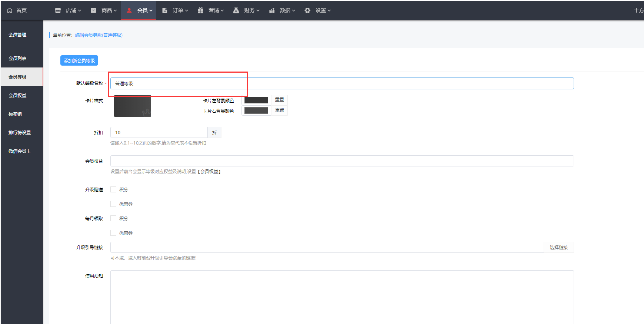This screenshot has height=324, width=644.
Task: Click the 添加新会员等级 button
Action: (79, 60)
